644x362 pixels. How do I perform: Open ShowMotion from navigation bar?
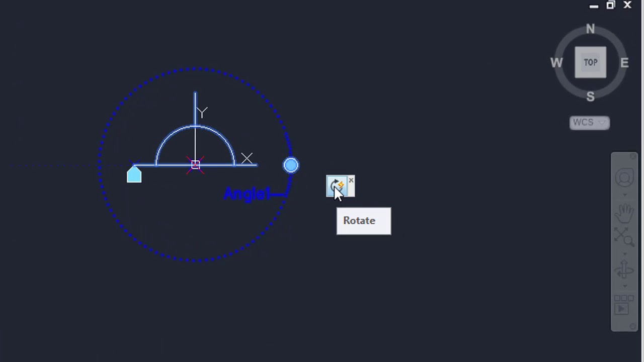coord(623,306)
